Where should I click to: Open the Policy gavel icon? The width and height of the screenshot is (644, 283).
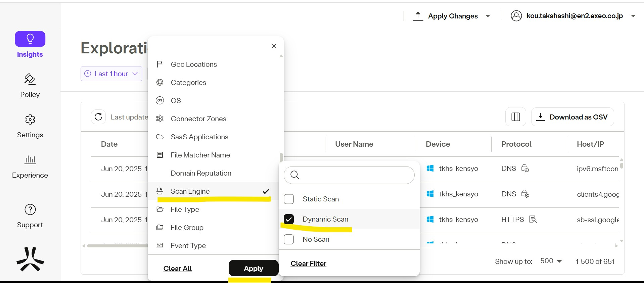coord(30,79)
